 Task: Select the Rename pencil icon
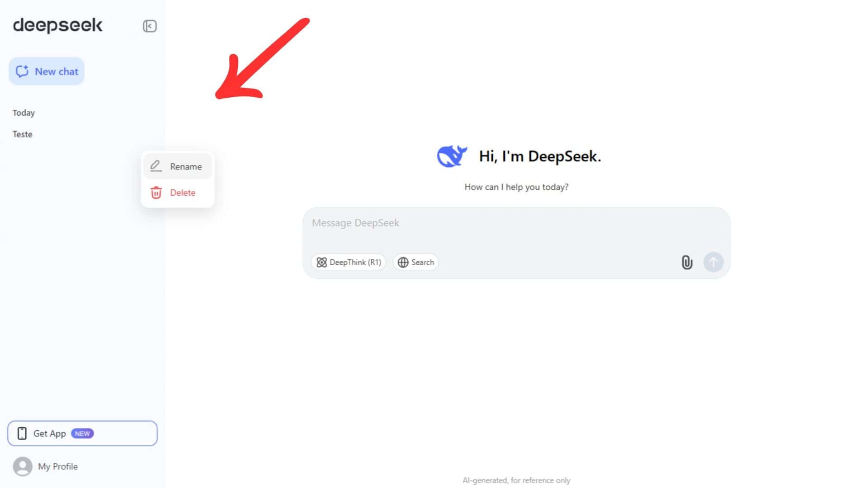156,166
